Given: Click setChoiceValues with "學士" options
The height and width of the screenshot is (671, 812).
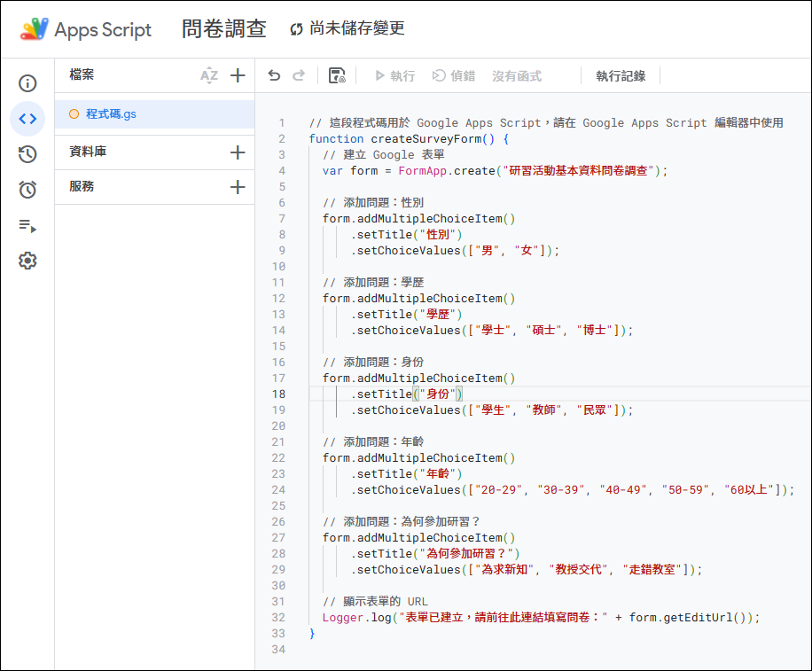Looking at the screenshot, I should tap(492, 331).
